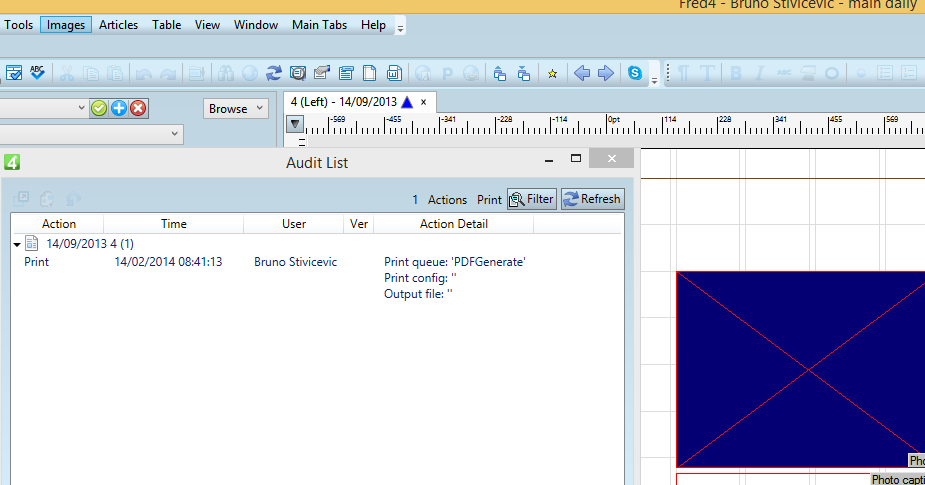Click the blue image placeholder on page
925x485 pixels.
point(801,369)
